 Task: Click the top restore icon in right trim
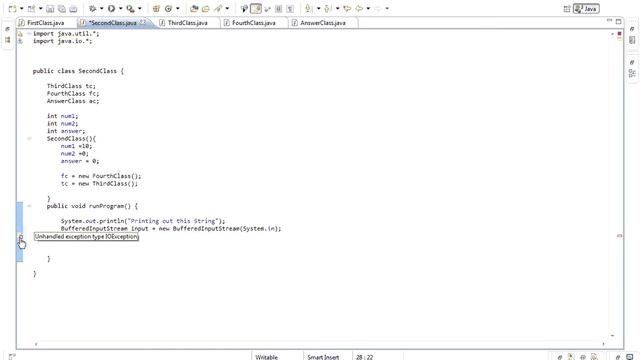pos(632,29)
